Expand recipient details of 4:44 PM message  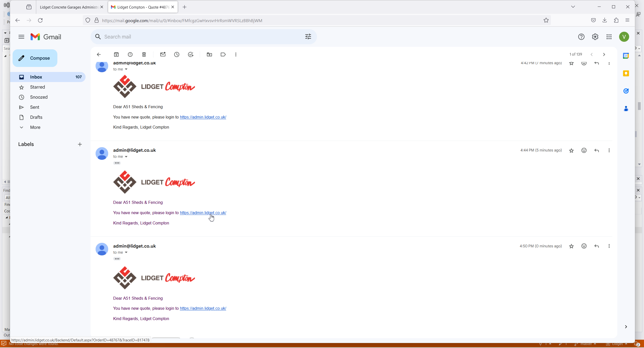(x=126, y=157)
